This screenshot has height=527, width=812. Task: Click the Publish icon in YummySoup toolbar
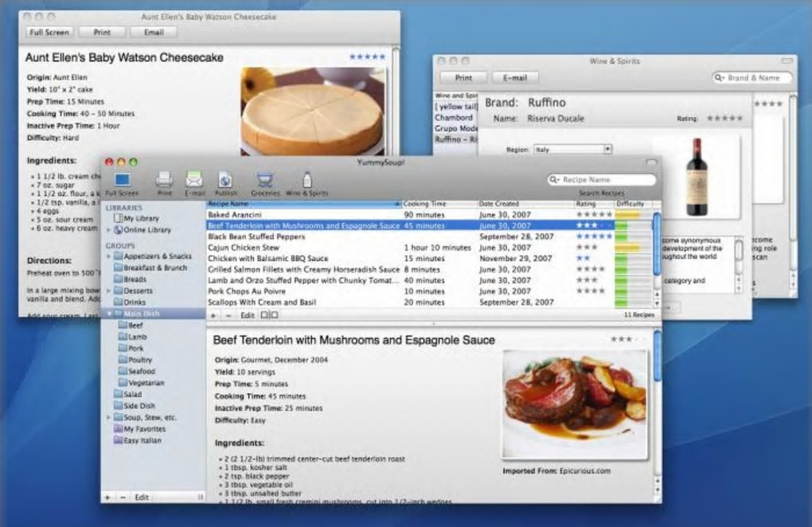[225, 180]
